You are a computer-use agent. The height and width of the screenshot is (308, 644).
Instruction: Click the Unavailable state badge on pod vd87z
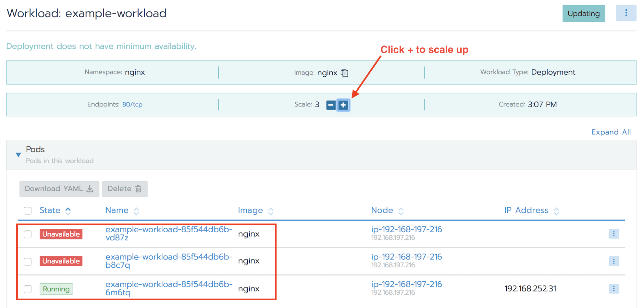click(61, 234)
